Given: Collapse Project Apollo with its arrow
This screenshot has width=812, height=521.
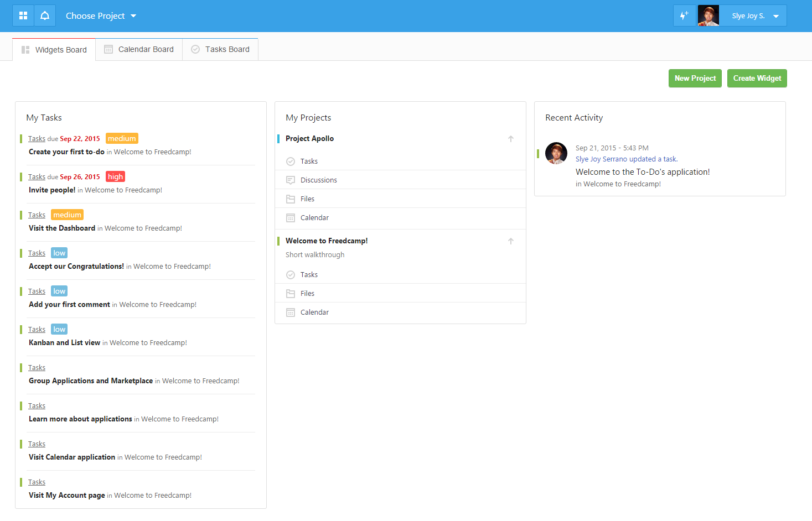Looking at the screenshot, I should click(511, 139).
